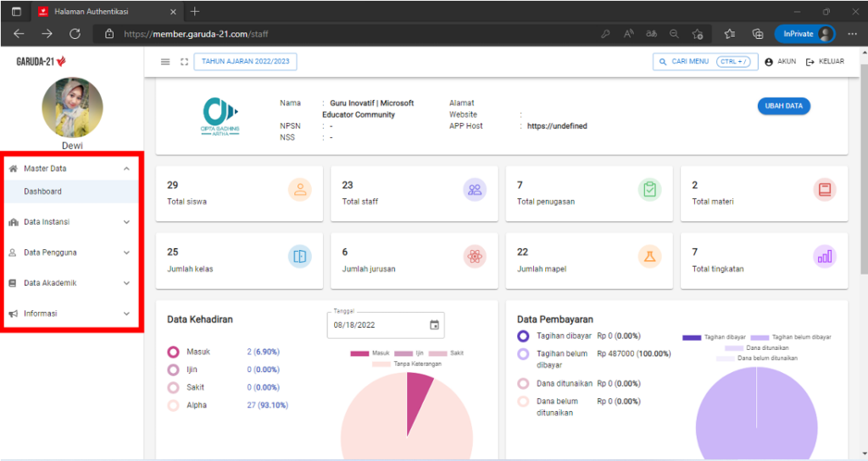Click the Jumlah kelas icon
Image resolution: width=868 pixels, height=461 pixels.
[x=299, y=256]
